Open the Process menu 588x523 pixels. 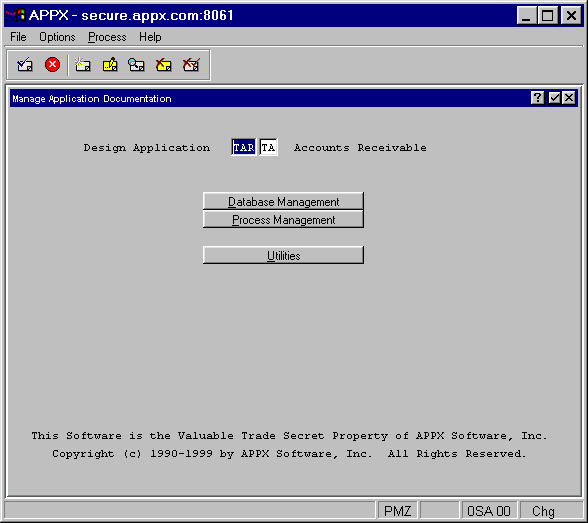(x=107, y=37)
